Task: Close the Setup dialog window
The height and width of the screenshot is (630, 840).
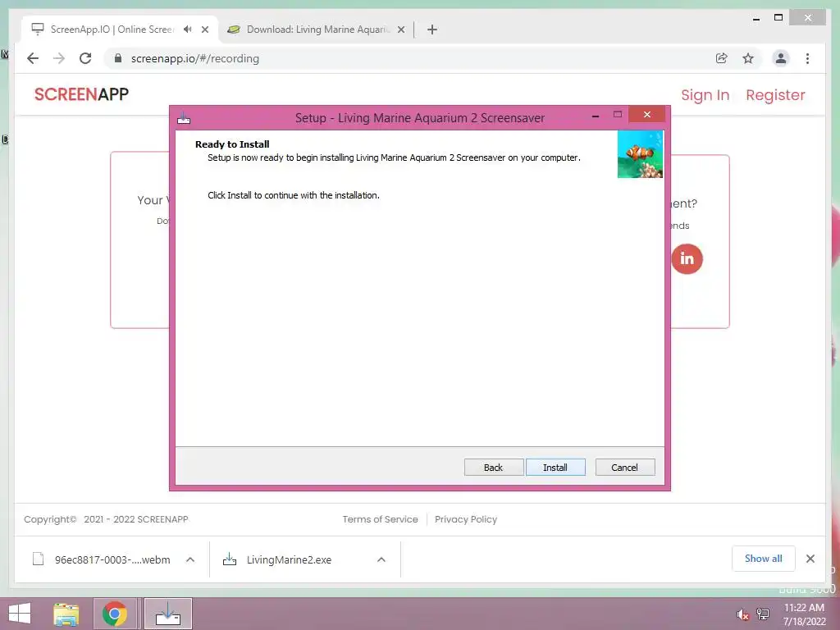Action: 646,114
